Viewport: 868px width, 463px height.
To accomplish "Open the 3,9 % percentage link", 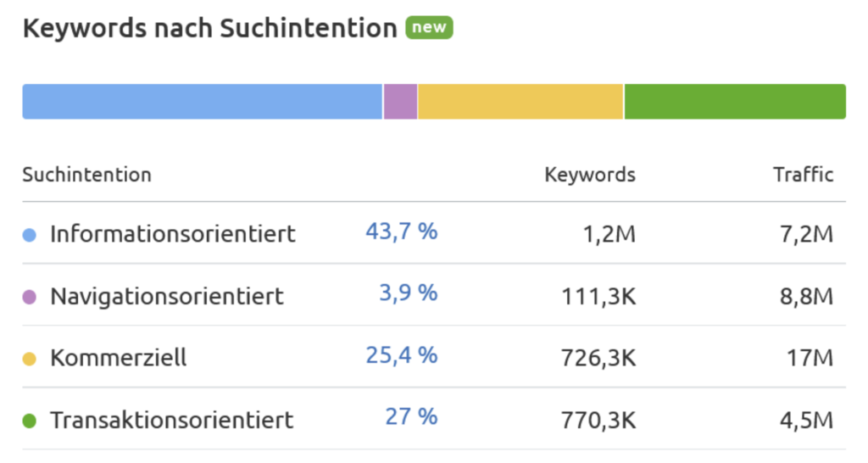I will (x=409, y=293).
